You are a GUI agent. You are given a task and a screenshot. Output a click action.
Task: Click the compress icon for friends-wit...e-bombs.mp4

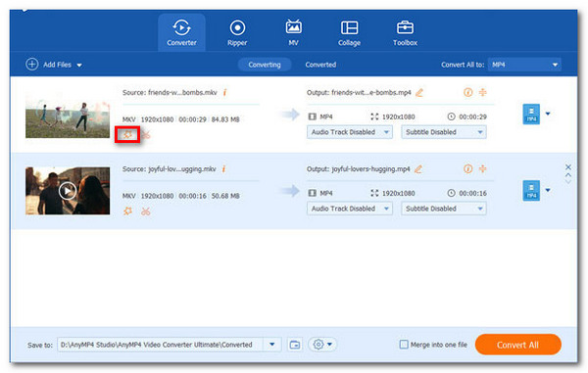click(482, 92)
